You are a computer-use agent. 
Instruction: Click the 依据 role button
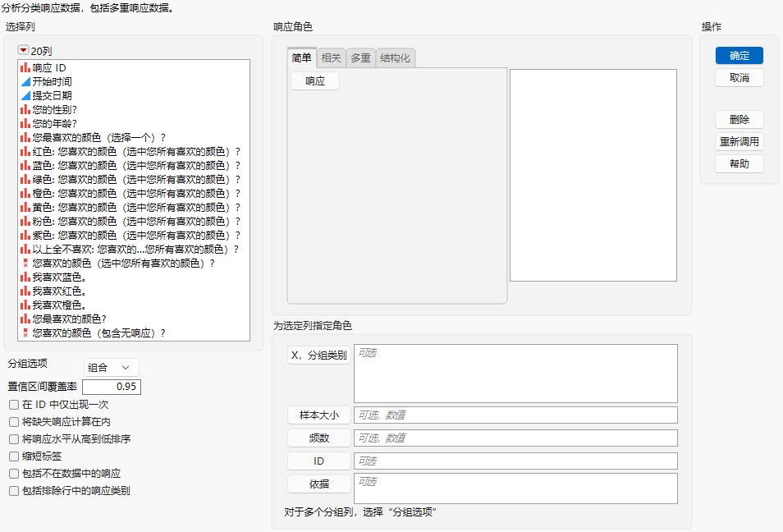click(319, 484)
